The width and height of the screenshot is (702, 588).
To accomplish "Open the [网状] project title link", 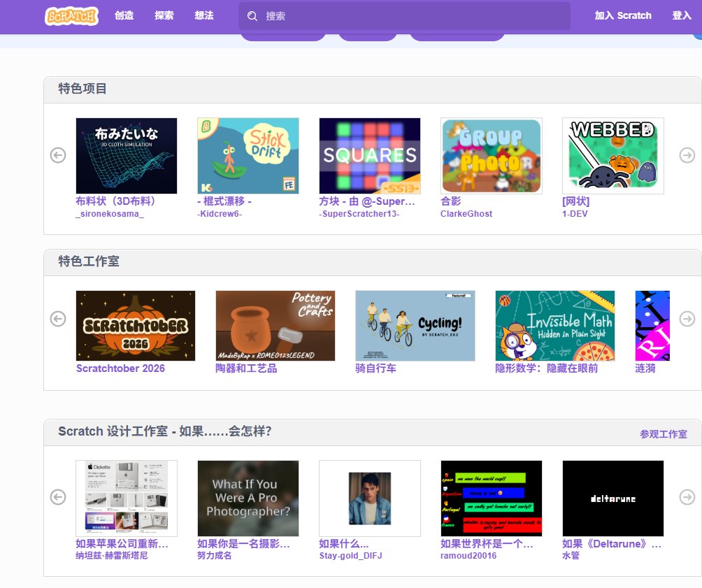I will coord(575,201).
